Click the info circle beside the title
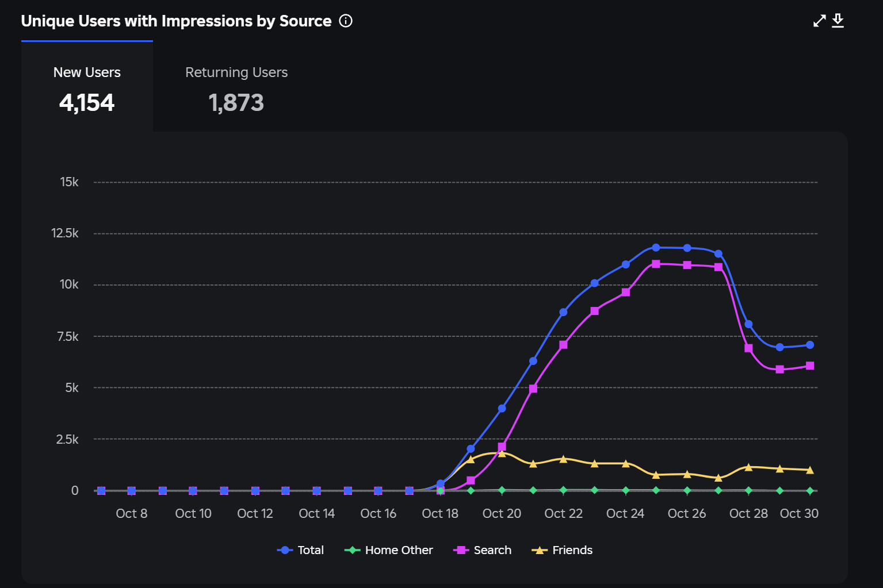The image size is (883, 588). coord(346,21)
